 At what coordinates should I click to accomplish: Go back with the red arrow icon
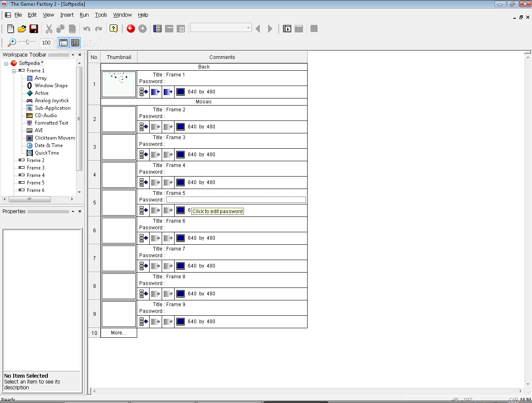tap(131, 29)
